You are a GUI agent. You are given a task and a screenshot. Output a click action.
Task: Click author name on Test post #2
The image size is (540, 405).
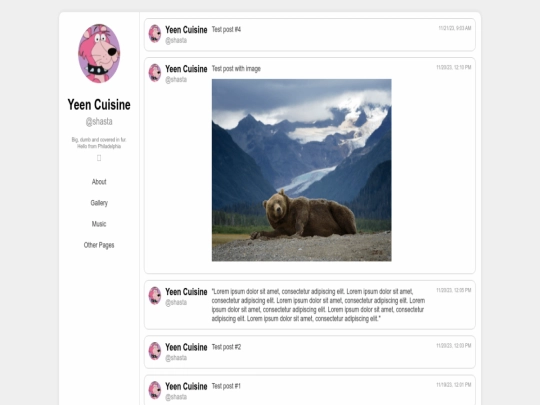click(x=186, y=347)
